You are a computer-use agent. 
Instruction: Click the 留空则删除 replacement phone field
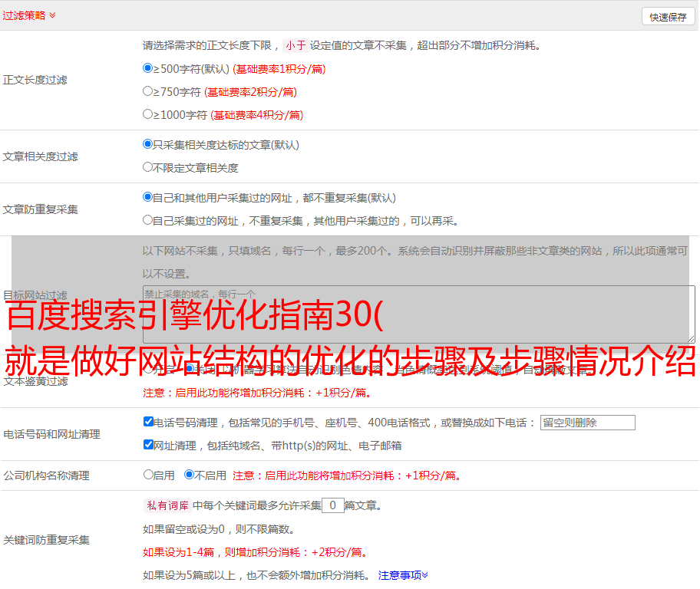pos(587,423)
